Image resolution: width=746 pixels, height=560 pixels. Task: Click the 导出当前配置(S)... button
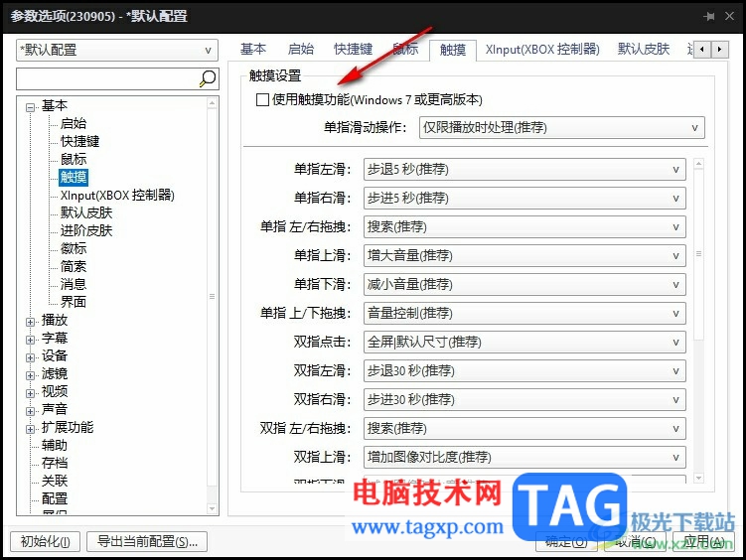[147, 541]
